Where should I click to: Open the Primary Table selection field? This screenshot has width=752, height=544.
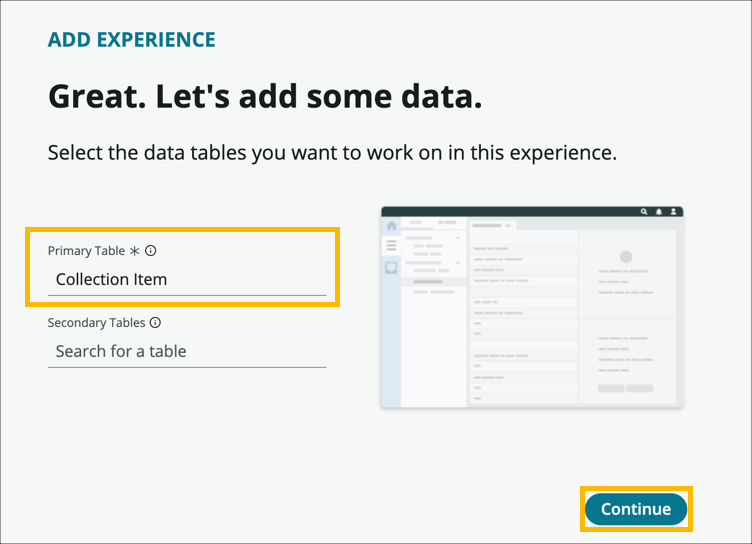[187, 279]
